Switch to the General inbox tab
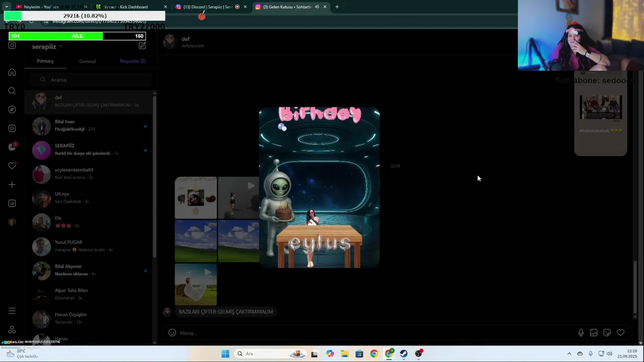This screenshot has width=644, height=362. pyautogui.click(x=87, y=61)
